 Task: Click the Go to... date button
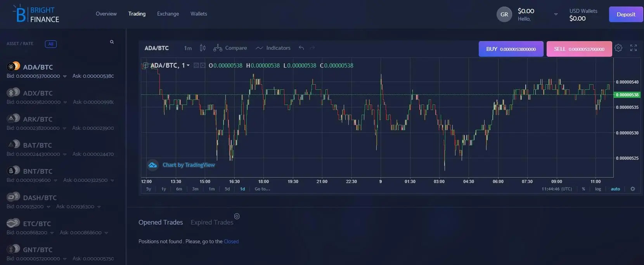point(262,189)
